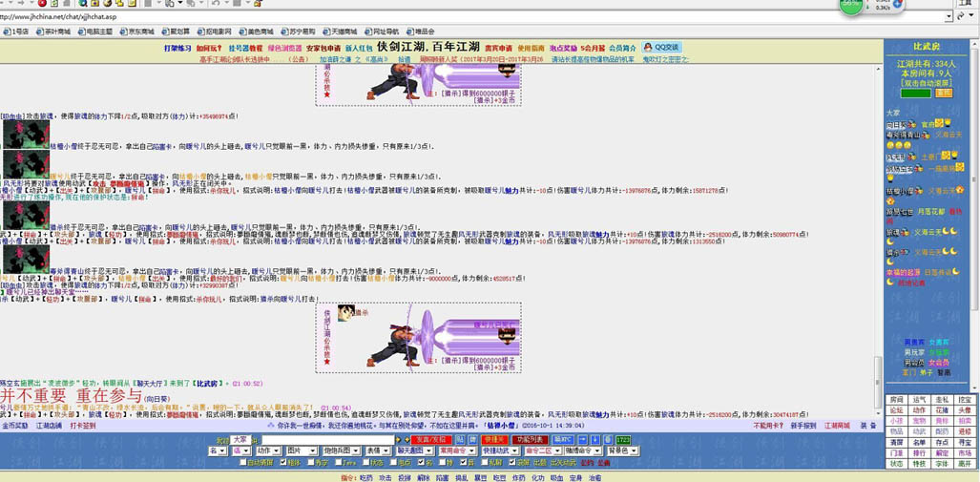Click the right-arrow icon after 隐XYC

(582, 439)
